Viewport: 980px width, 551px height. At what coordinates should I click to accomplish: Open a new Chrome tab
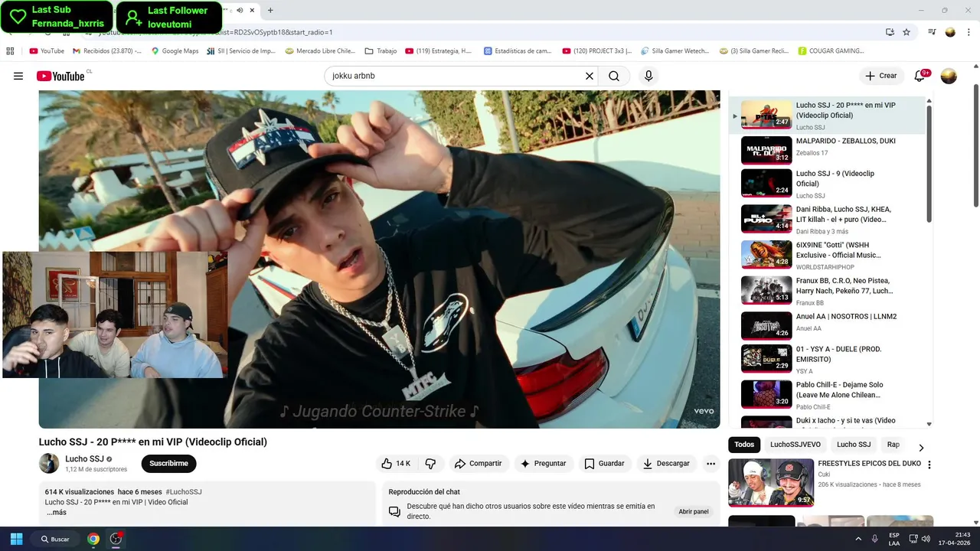click(270, 10)
